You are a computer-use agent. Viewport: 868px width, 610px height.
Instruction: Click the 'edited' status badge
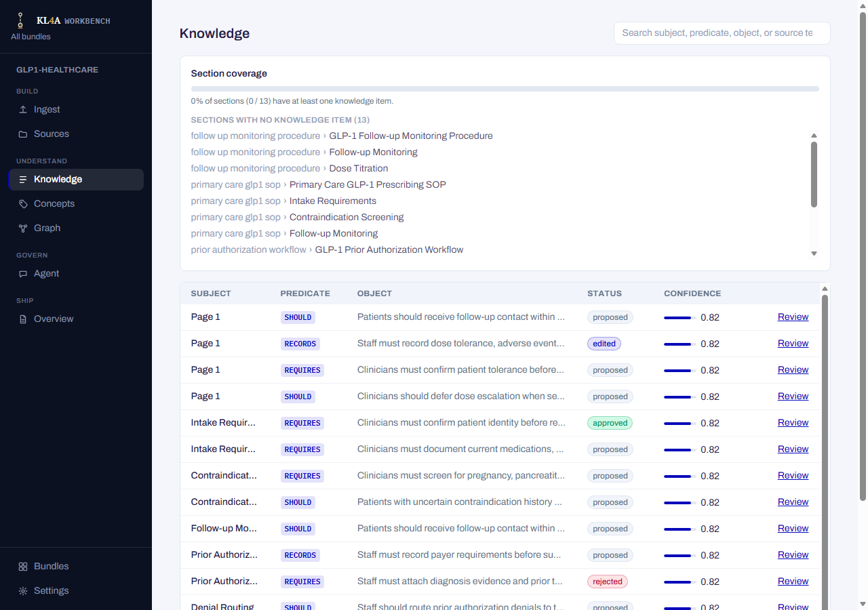coord(604,344)
